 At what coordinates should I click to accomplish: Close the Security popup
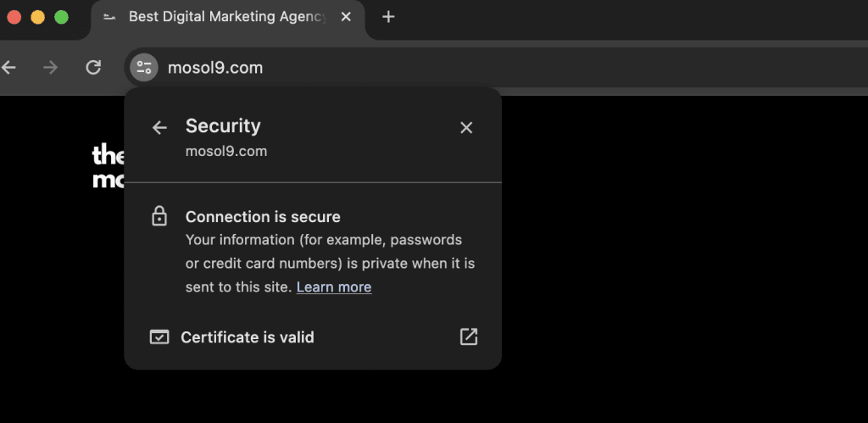466,127
